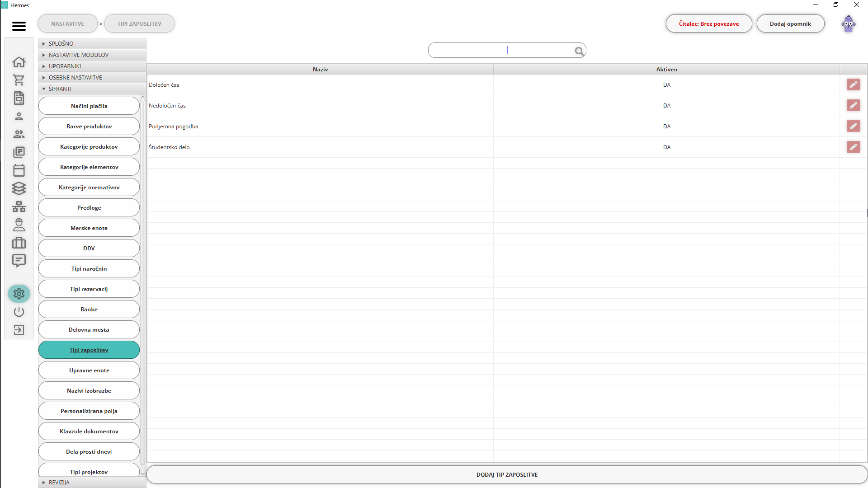This screenshot has height=488, width=868.
Task: Open Predloge list
Action: (89, 207)
